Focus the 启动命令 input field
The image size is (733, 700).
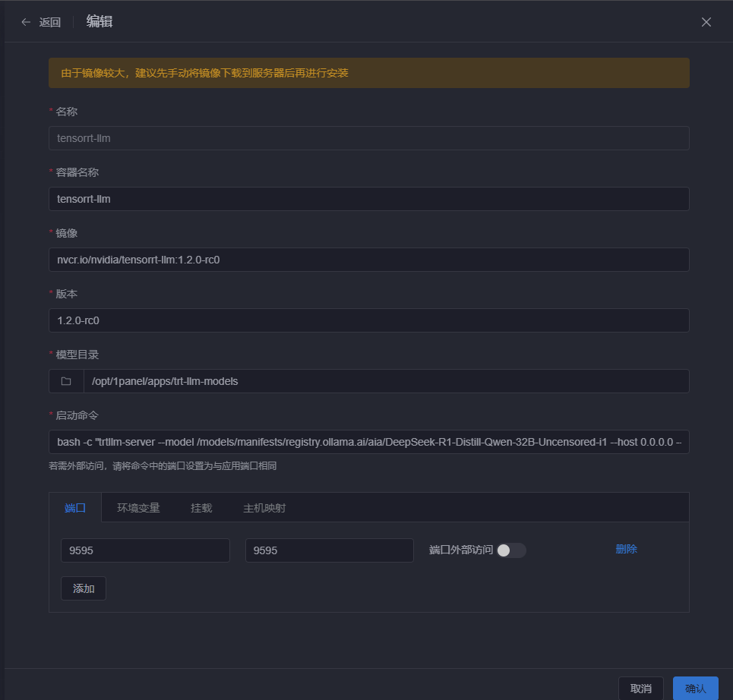pyautogui.click(x=368, y=442)
